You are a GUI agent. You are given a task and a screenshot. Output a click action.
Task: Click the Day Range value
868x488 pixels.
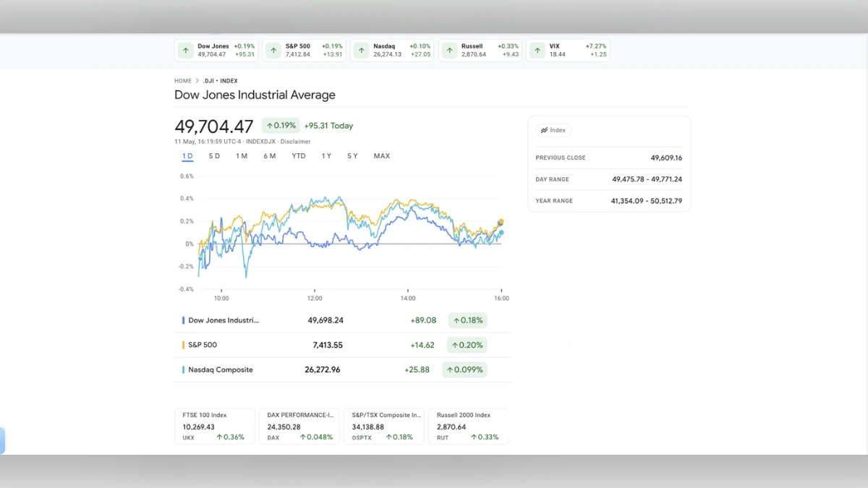tap(647, 179)
